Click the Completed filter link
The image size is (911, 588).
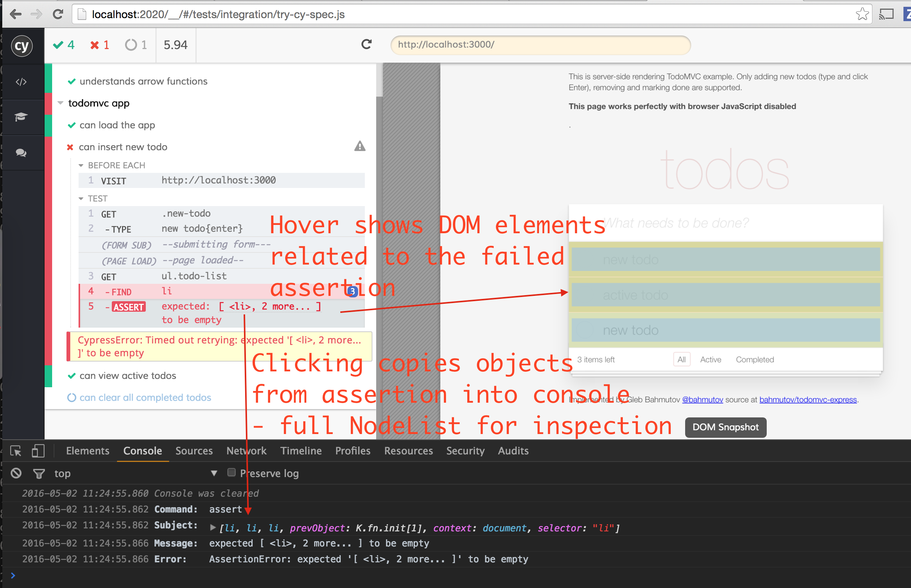click(x=754, y=360)
